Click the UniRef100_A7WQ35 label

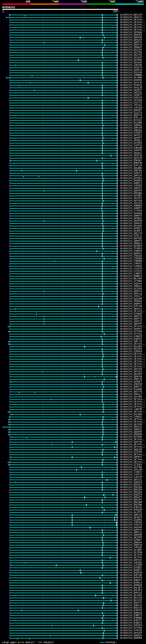click(131, 336)
